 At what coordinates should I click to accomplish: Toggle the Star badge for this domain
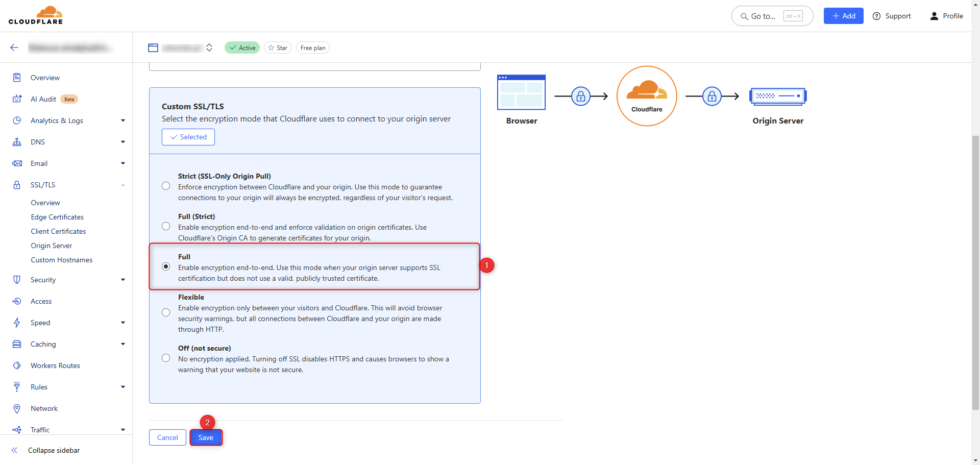point(278,47)
